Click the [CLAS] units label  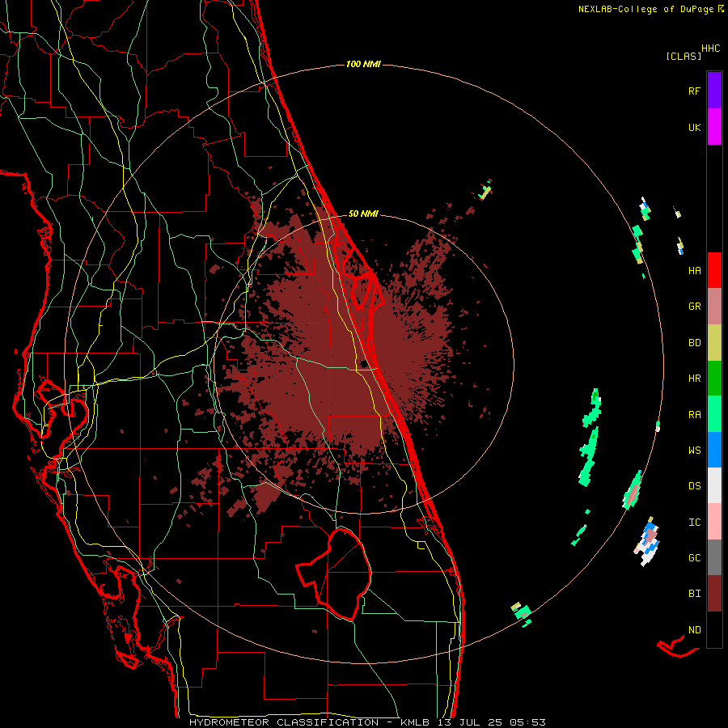pyautogui.click(x=684, y=56)
